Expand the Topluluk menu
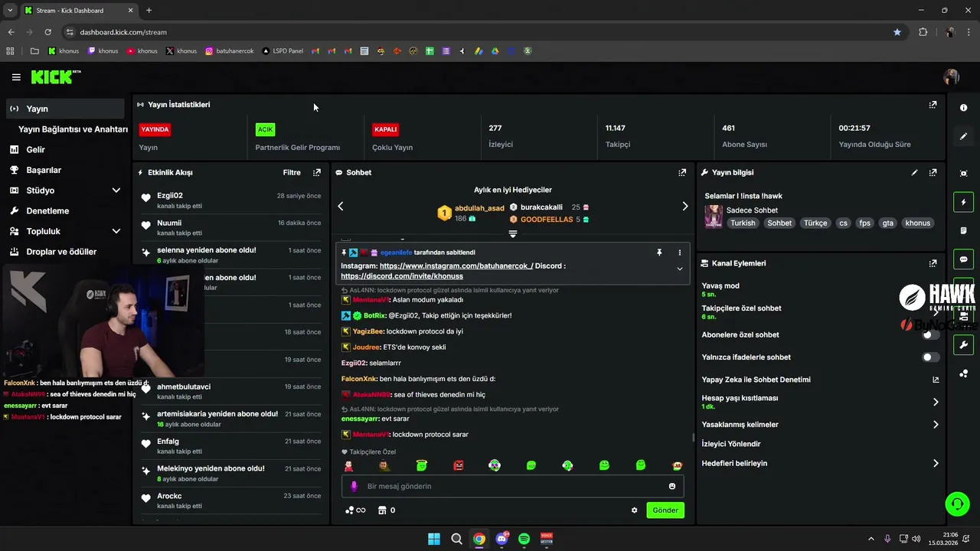980x551 pixels. (x=64, y=231)
